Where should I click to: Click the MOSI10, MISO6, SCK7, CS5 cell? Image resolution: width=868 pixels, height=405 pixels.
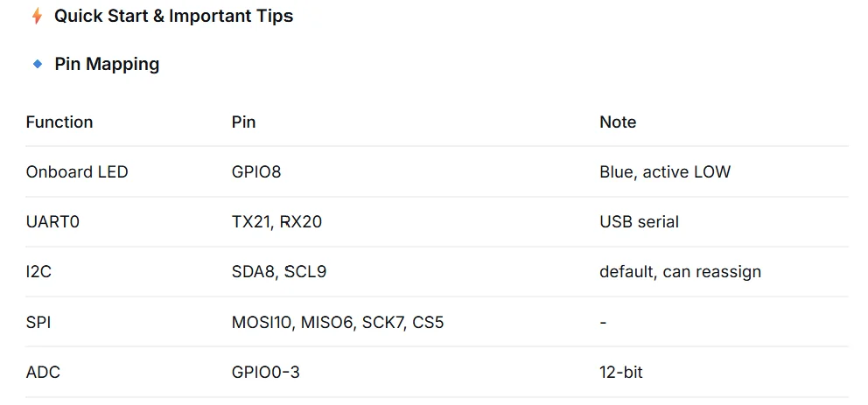[338, 322]
